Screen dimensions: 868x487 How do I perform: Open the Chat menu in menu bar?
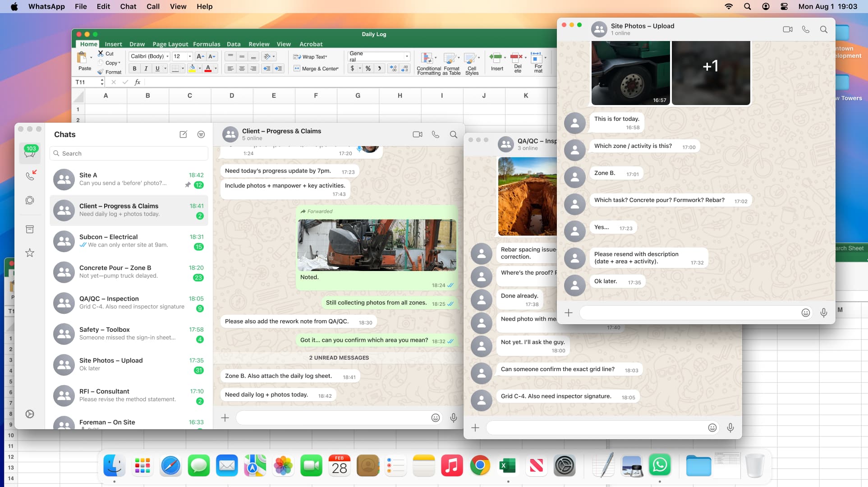128,6
